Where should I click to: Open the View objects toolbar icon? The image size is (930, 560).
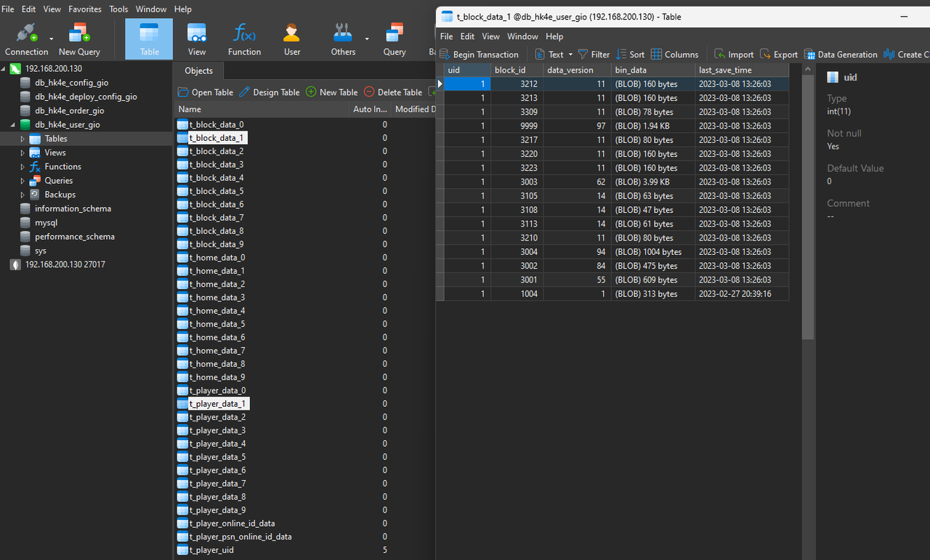coord(196,39)
